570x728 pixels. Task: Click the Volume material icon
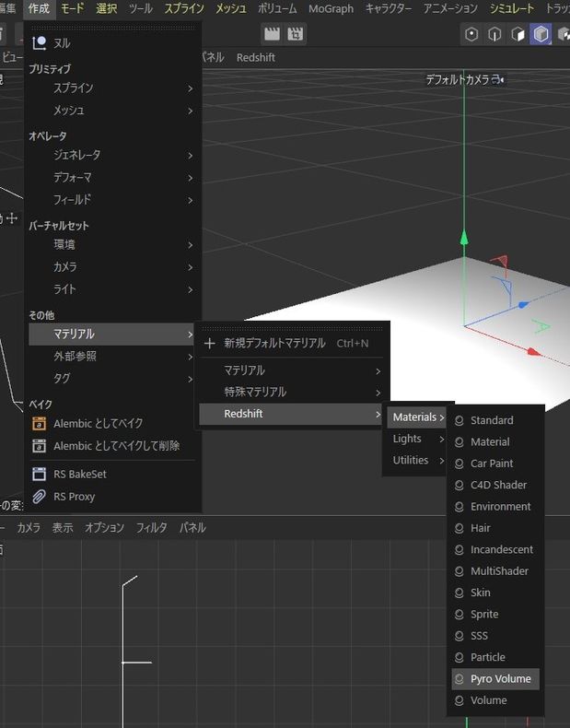tap(459, 700)
